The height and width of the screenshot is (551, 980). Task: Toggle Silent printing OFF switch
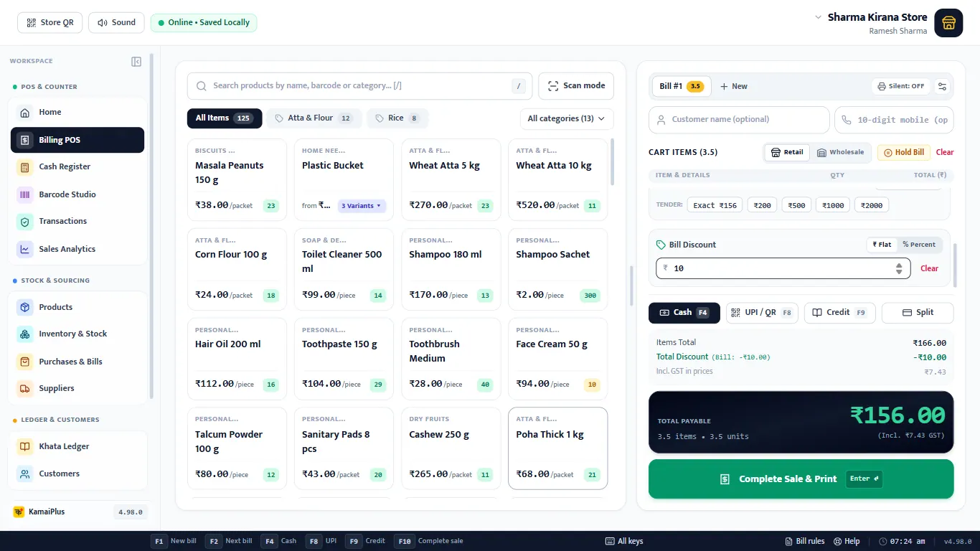coord(901,86)
